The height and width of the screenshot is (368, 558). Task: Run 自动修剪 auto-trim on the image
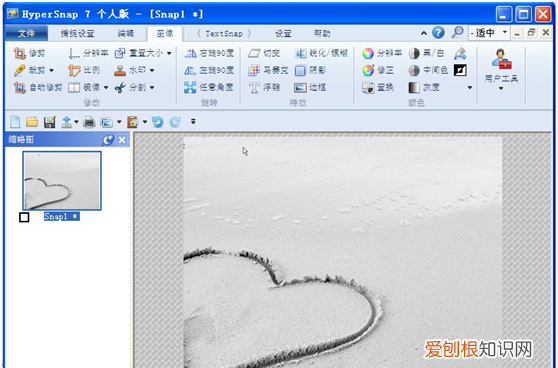point(38,87)
